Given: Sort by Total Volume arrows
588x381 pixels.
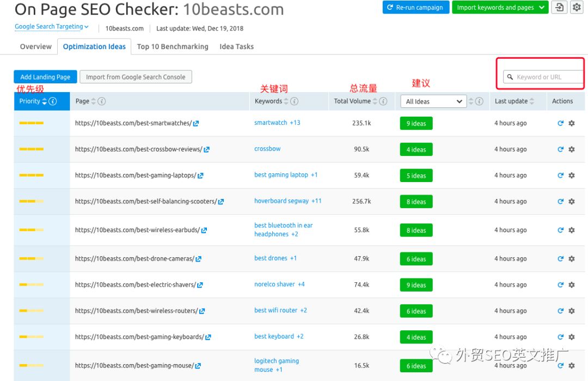Looking at the screenshot, I should point(375,101).
